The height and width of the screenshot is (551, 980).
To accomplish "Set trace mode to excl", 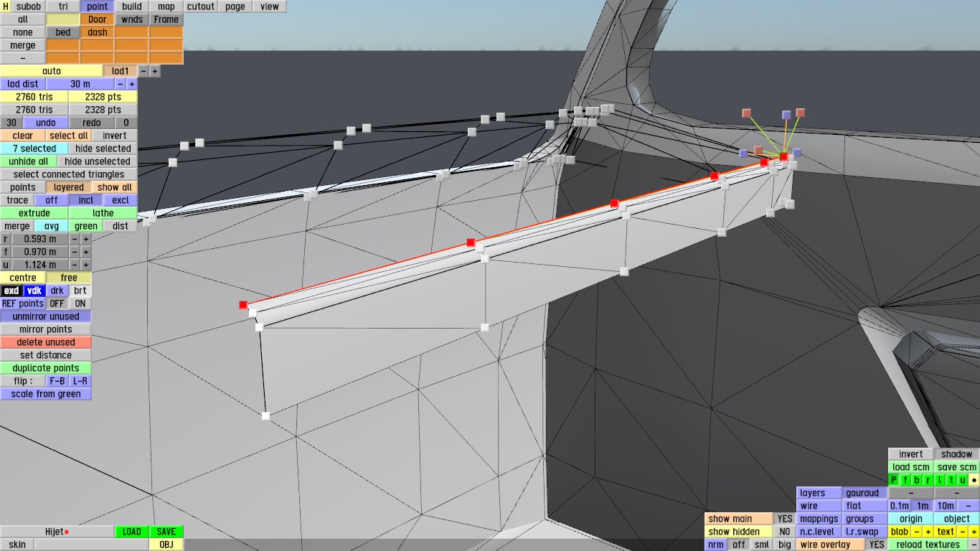I will [121, 200].
